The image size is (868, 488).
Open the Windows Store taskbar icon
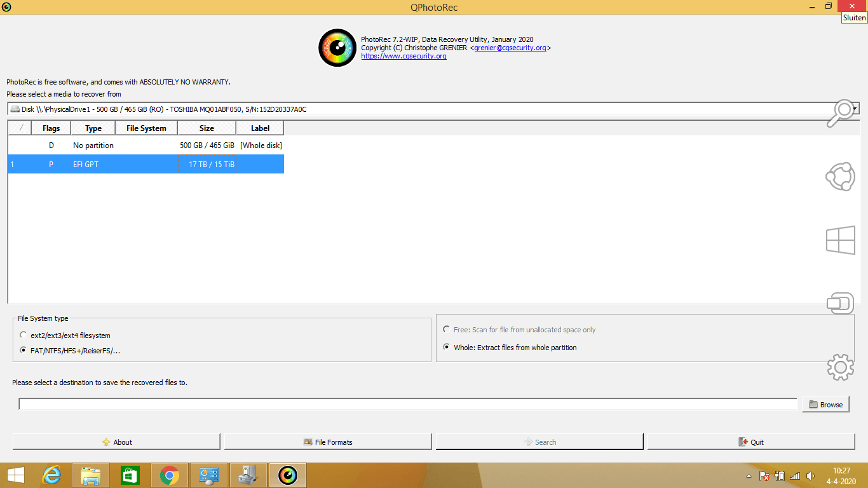[130, 475]
